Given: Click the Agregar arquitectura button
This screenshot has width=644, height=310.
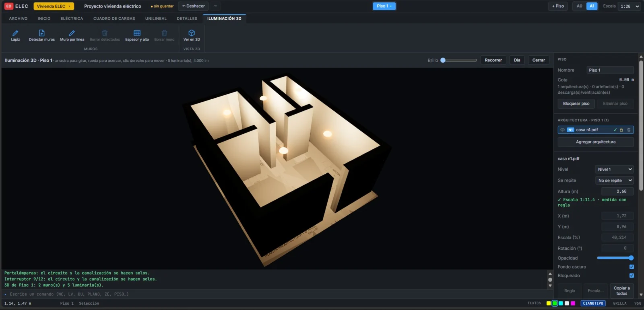Looking at the screenshot, I should (596, 142).
